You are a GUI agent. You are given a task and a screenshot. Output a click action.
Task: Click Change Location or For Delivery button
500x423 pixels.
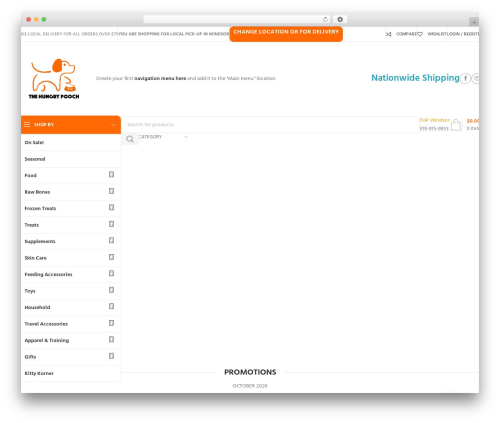click(286, 33)
